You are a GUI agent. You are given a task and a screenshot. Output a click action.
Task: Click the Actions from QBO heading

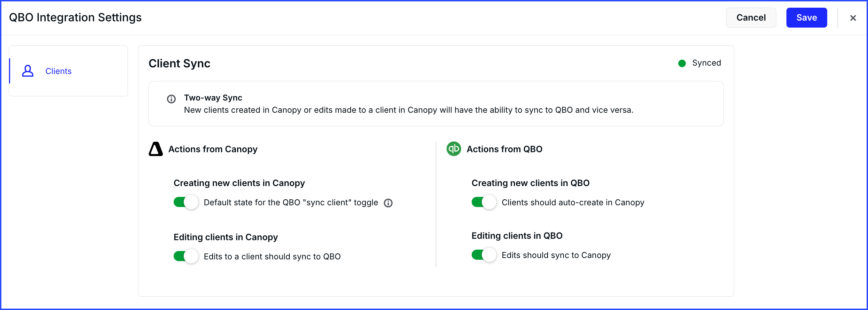(504, 149)
